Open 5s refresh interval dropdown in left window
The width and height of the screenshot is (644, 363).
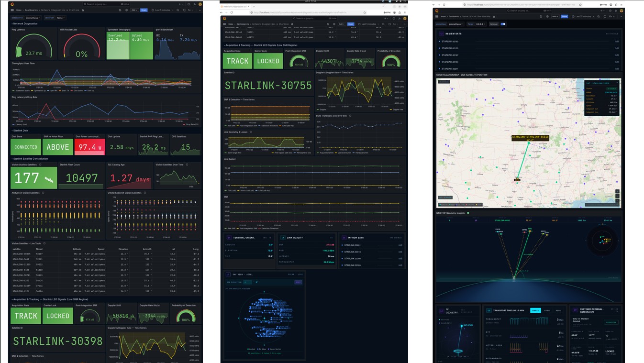pos(191,10)
